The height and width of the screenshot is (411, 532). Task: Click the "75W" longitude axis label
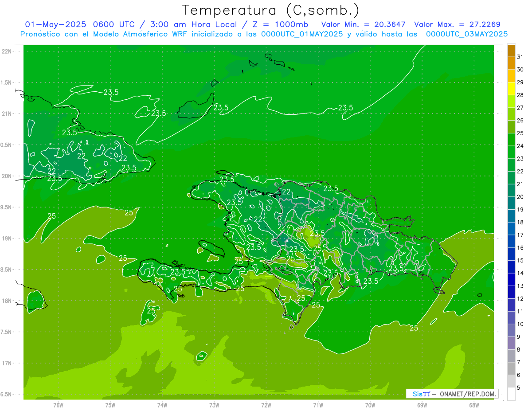pos(110,405)
